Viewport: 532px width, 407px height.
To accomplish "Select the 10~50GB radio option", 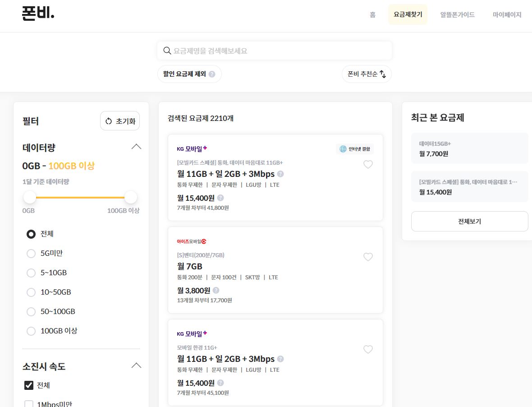I will click(31, 292).
